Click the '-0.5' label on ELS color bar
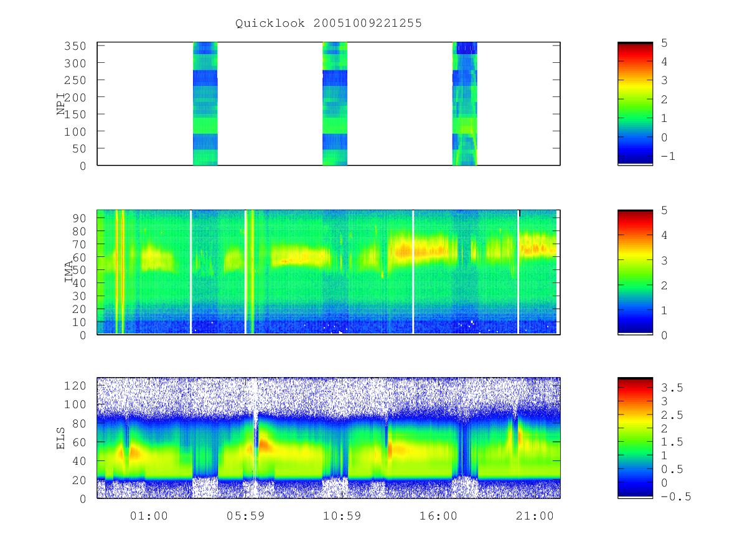This screenshot has width=747, height=560. pyautogui.click(x=676, y=497)
